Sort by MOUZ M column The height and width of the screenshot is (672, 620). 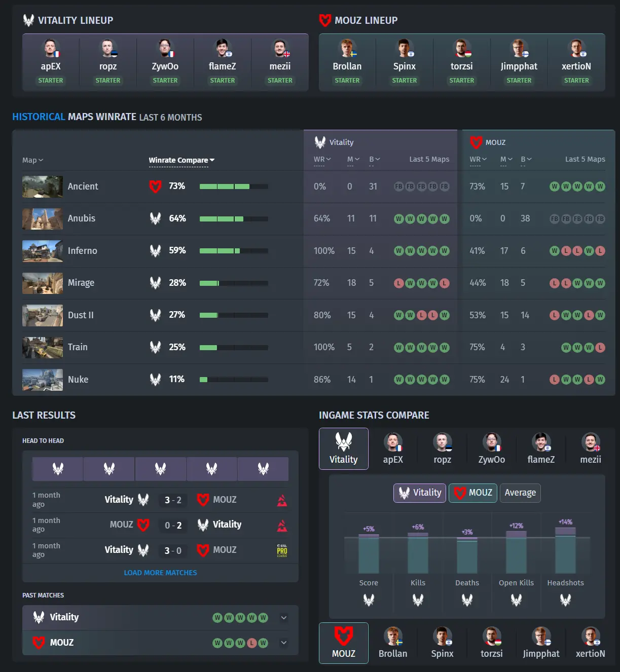(x=506, y=159)
